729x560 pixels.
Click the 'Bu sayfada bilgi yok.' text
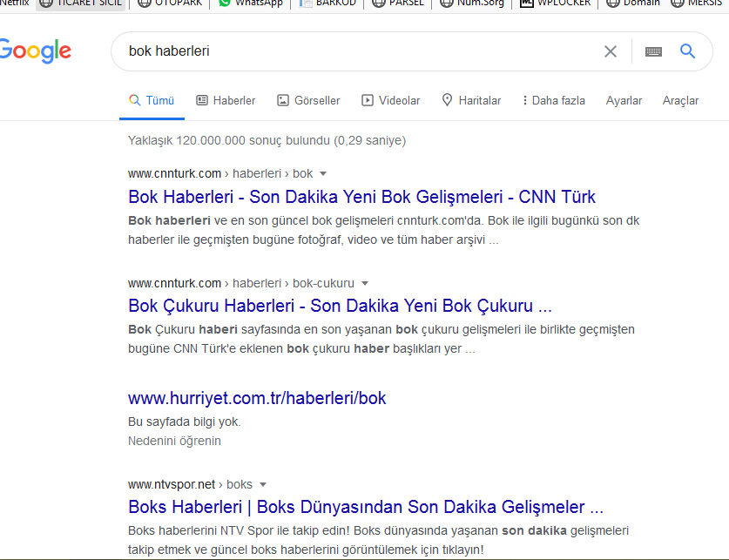(x=185, y=422)
